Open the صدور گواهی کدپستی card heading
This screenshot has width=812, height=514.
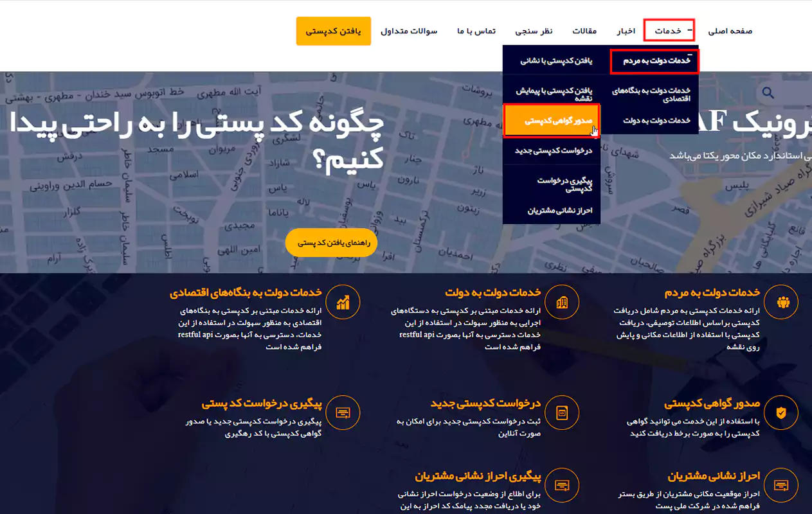(712, 404)
